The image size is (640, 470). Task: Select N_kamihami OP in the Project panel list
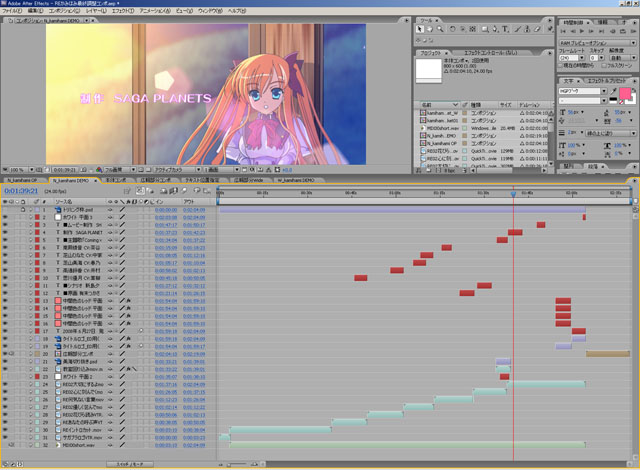[x=440, y=143]
